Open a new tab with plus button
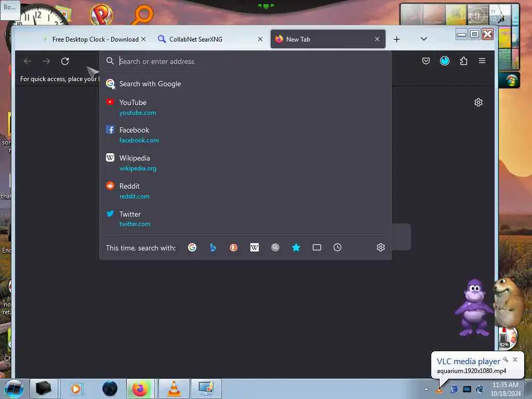The width and height of the screenshot is (532, 399). tap(396, 39)
